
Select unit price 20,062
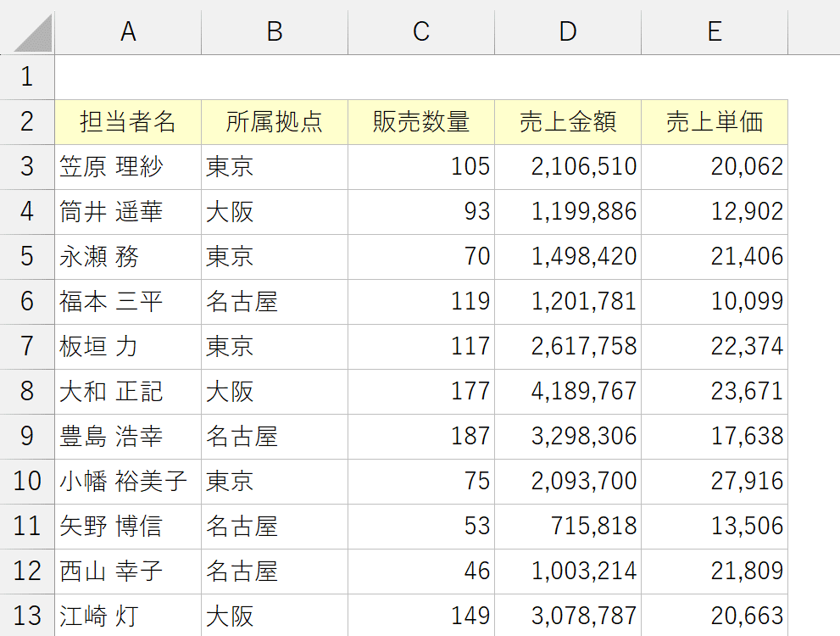(715, 167)
